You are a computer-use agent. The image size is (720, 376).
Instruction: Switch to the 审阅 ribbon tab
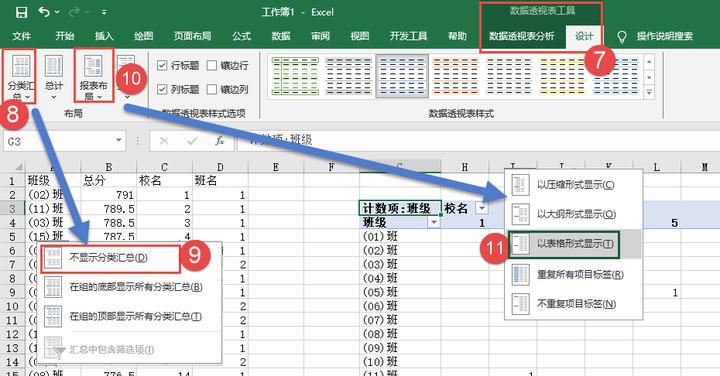[x=320, y=36]
